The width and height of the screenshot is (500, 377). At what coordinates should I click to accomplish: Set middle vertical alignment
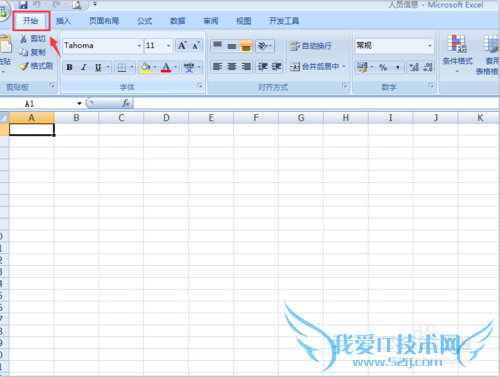tap(232, 46)
